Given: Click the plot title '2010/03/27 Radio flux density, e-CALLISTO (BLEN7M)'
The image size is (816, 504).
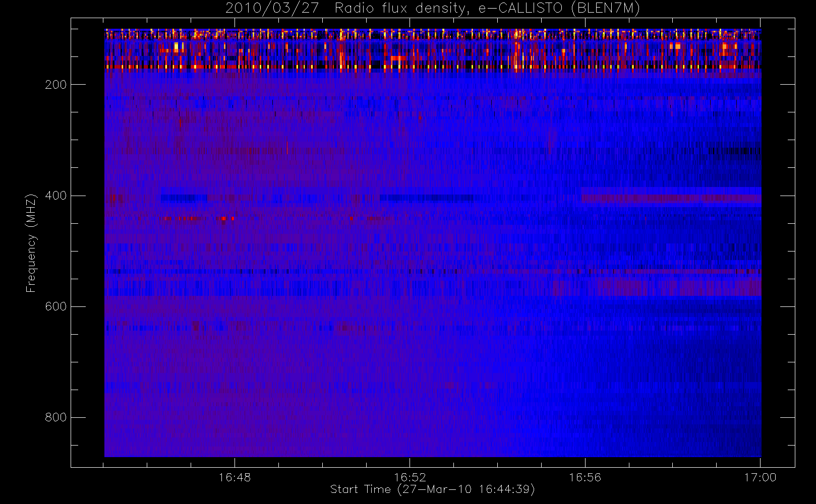Looking at the screenshot, I should tap(433, 9).
